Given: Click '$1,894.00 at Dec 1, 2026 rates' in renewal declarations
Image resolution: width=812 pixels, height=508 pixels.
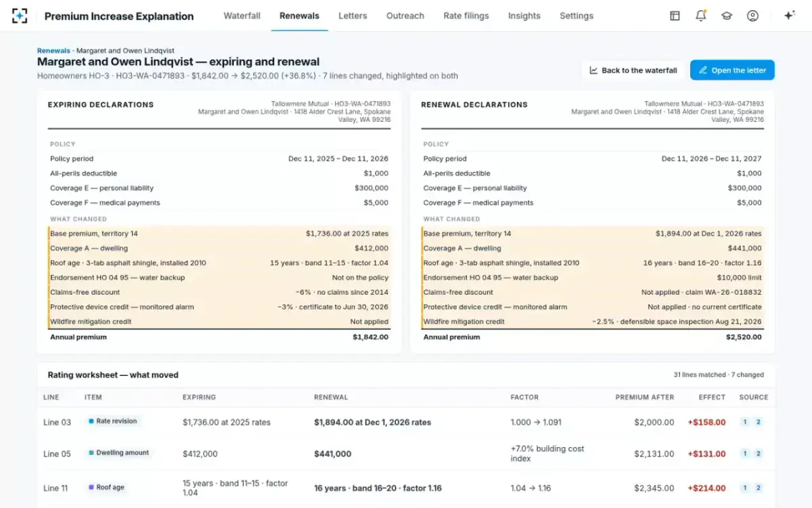Looking at the screenshot, I should coord(708,234).
